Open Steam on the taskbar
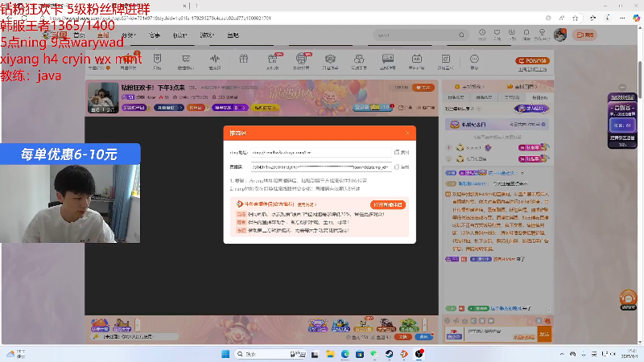The height and width of the screenshot is (362, 644). point(389,354)
